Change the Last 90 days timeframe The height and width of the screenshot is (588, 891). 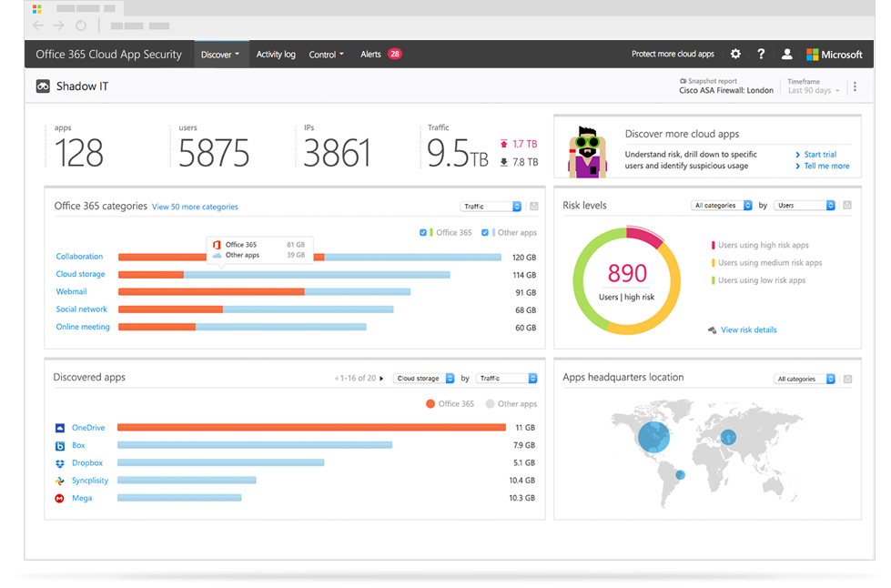[813, 90]
